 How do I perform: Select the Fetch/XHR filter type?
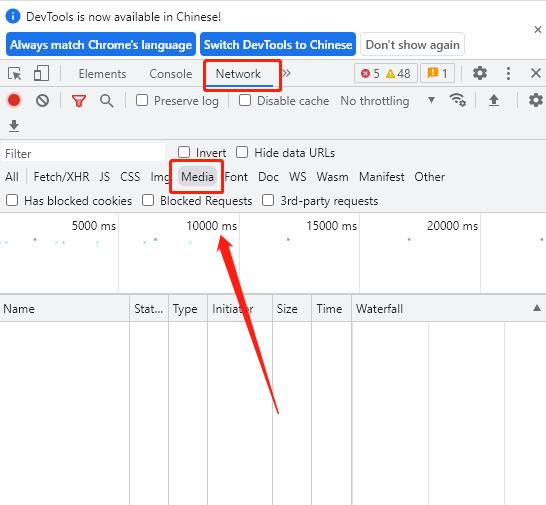click(x=61, y=177)
